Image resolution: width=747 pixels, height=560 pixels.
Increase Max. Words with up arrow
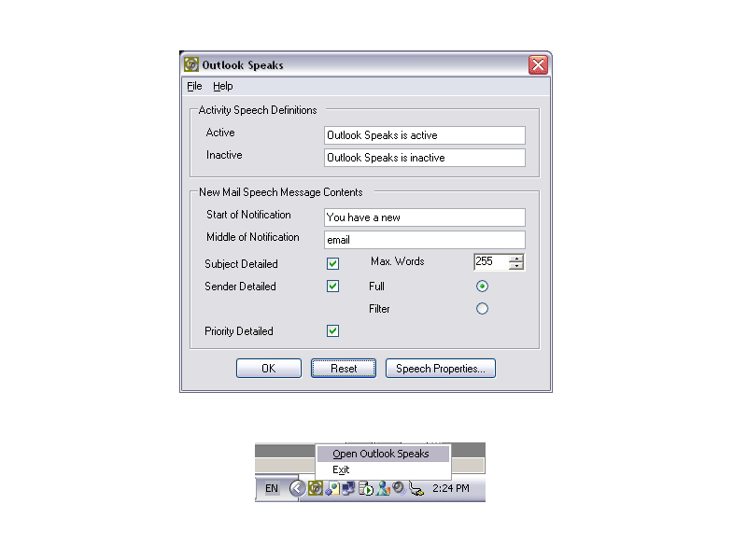(x=516, y=259)
